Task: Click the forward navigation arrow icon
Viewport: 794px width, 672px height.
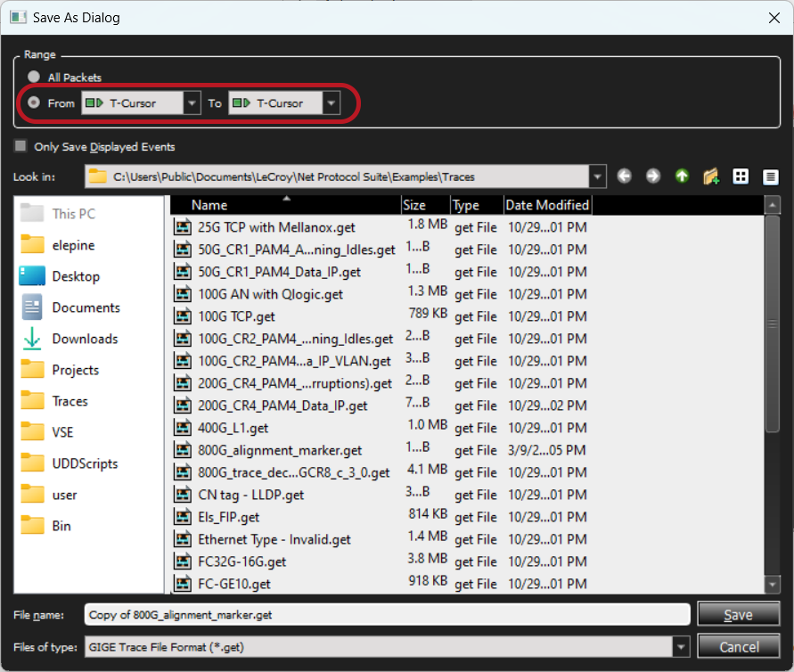Action: point(653,176)
